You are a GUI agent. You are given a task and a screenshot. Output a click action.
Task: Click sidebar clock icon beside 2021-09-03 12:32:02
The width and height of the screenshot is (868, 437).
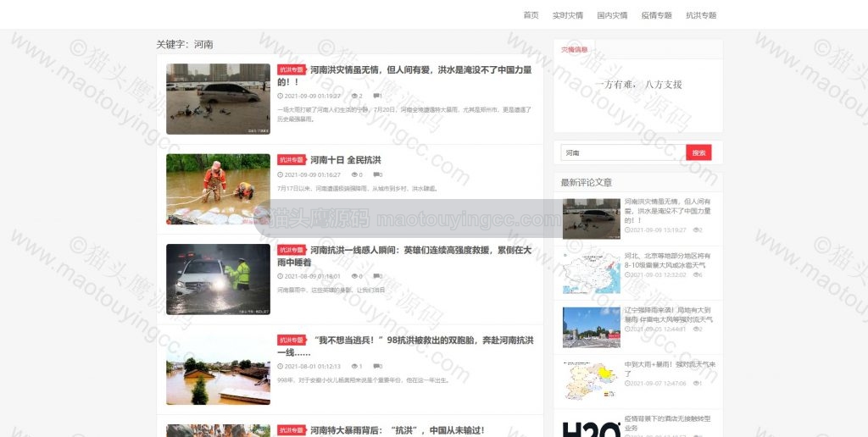[627, 275]
